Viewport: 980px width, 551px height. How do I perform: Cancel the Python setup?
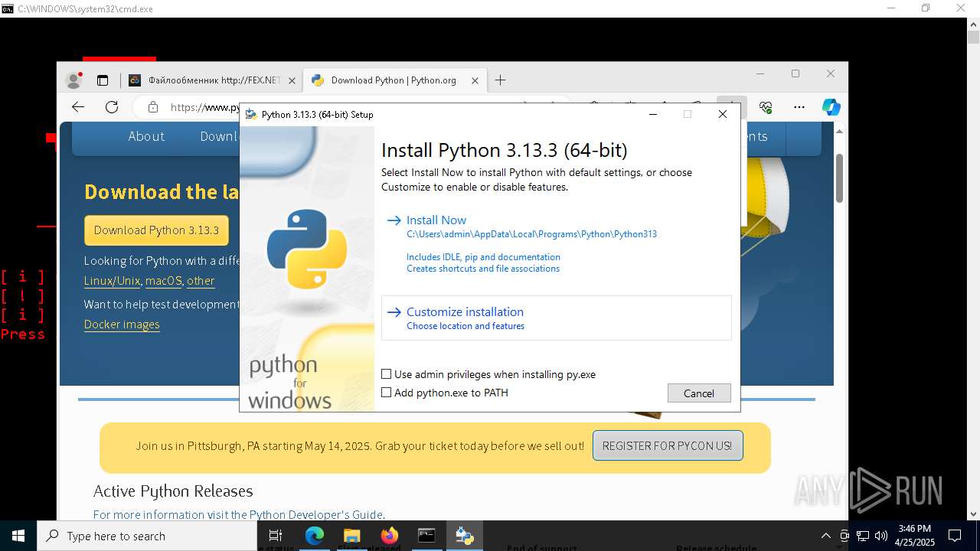pyautogui.click(x=699, y=393)
